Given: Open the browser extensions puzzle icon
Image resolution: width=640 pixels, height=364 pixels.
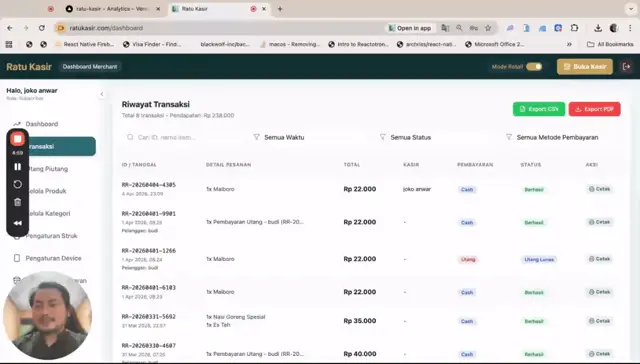Looking at the screenshot, I should [x=575, y=28].
